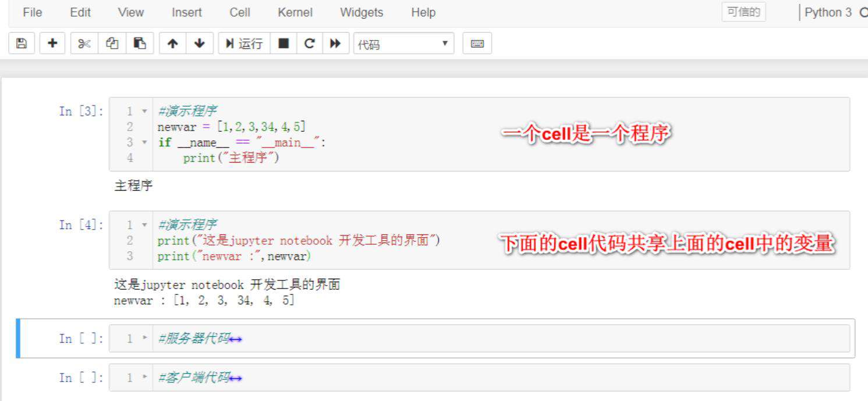Open the Cell menu
Screen dimensions: 868x401
point(240,12)
